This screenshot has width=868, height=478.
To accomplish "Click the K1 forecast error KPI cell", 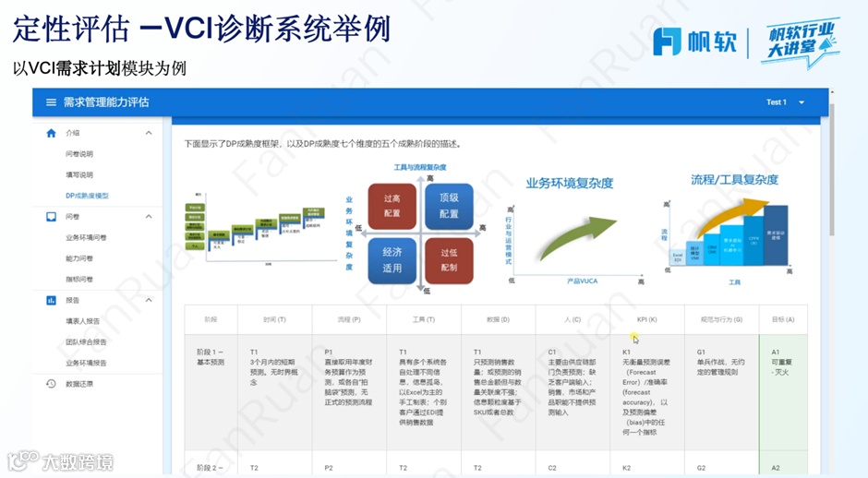I will 647,392.
